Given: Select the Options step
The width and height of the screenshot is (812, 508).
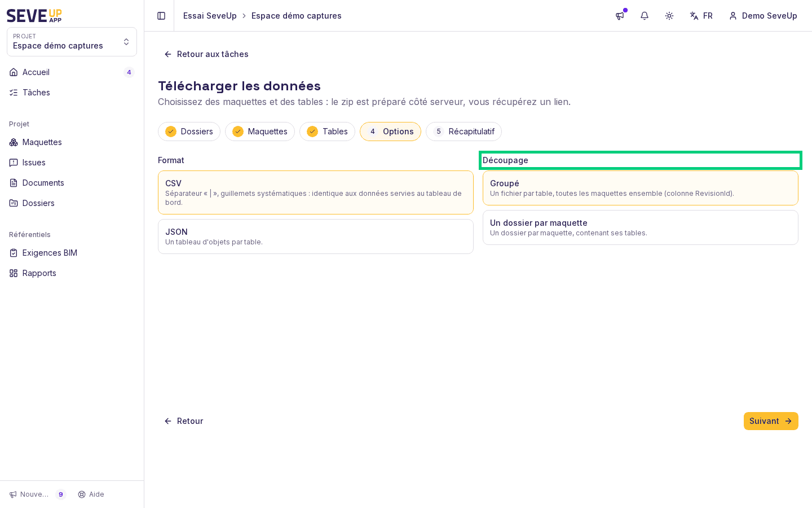Looking at the screenshot, I should tap(390, 132).
